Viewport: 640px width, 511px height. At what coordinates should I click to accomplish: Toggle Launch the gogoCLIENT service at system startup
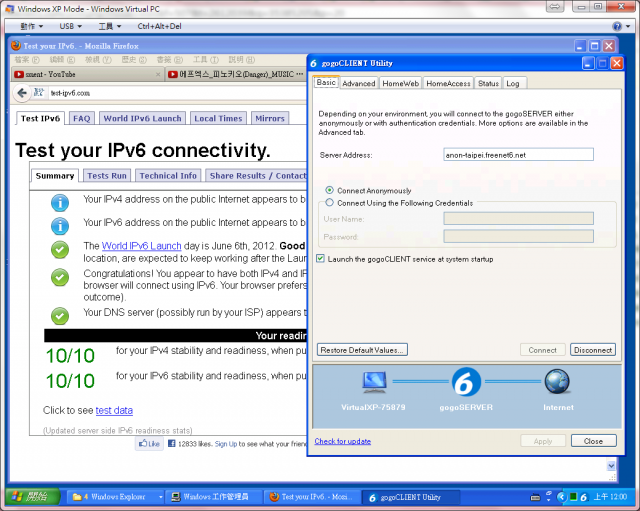320,258
